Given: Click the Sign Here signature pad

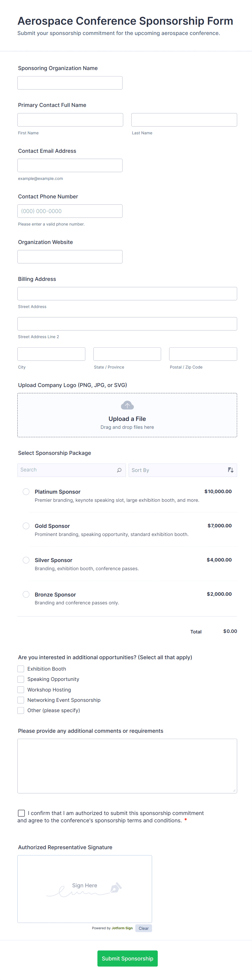Looking at the screenshot, I should click(84, 889).
